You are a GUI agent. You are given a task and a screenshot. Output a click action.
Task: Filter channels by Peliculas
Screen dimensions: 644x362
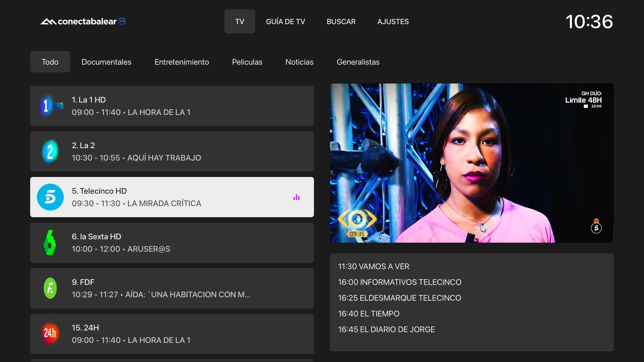[x=247, y=62]
